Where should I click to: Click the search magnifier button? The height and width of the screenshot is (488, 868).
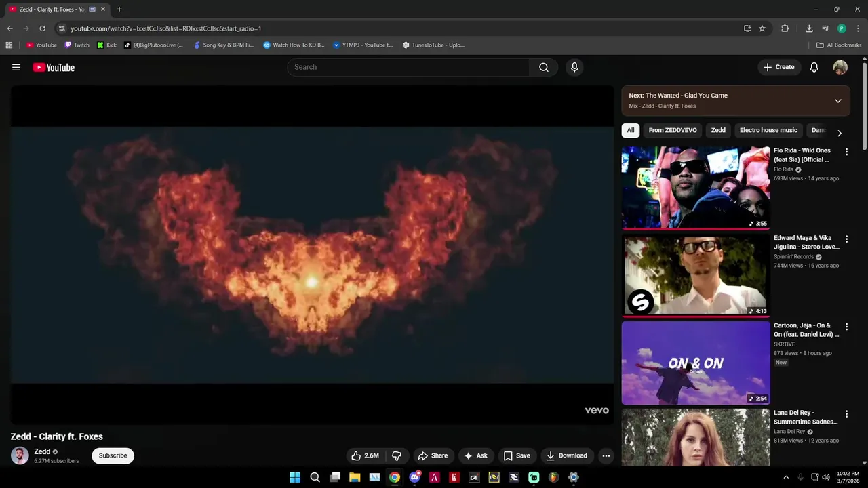tap(543, 67)
